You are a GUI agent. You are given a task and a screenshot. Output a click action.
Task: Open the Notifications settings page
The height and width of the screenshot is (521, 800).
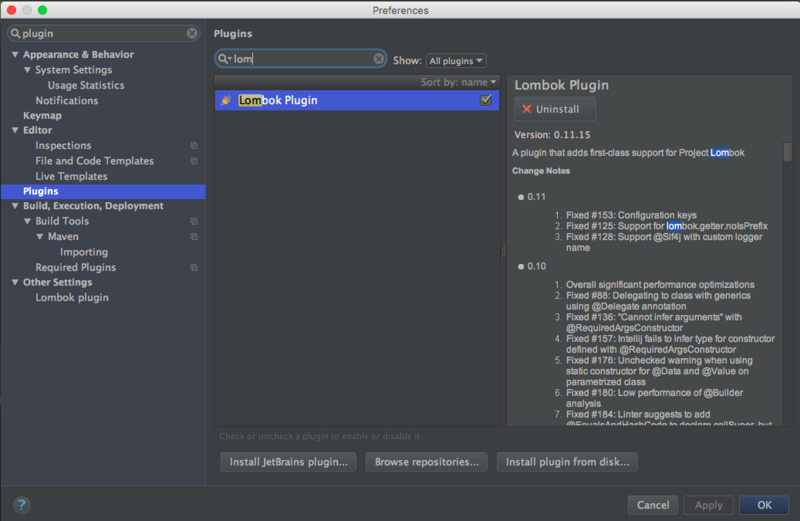click(67, 101)
